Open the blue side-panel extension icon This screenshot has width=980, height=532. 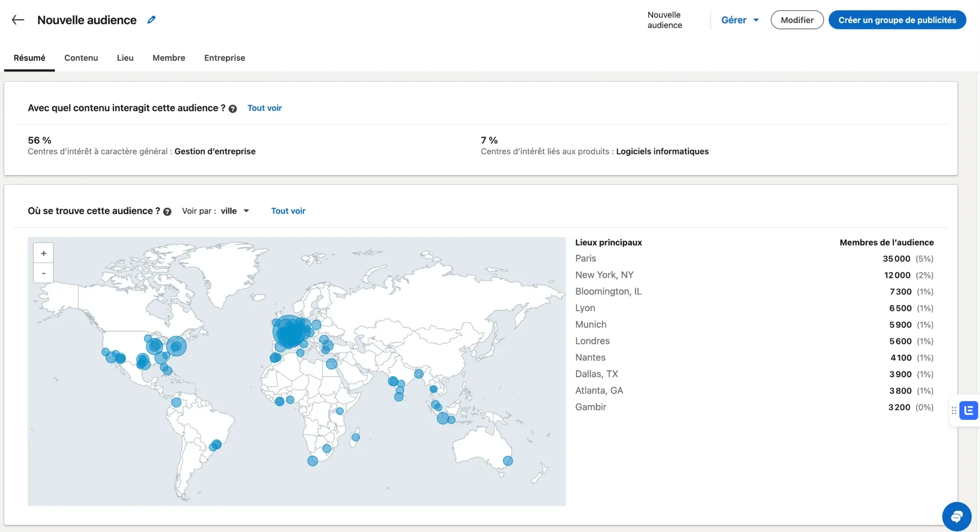pos(969,411)
